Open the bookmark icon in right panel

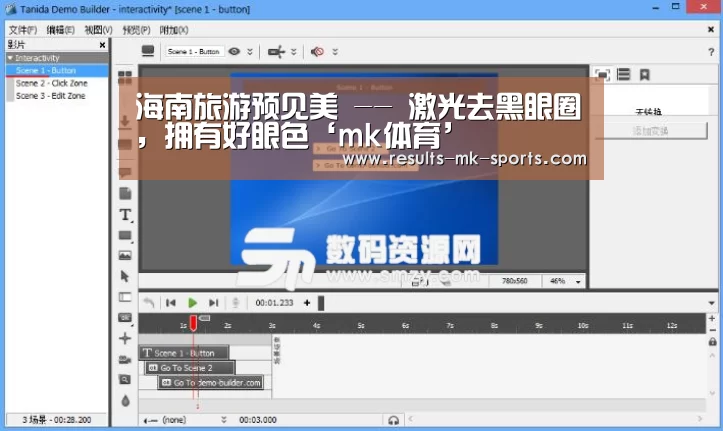tap(645, 75)
